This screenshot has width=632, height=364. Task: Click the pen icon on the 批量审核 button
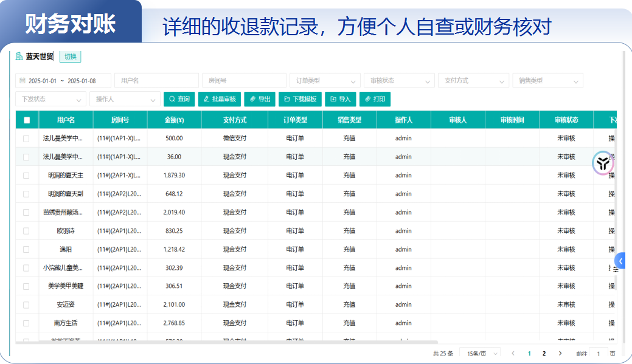206,99
